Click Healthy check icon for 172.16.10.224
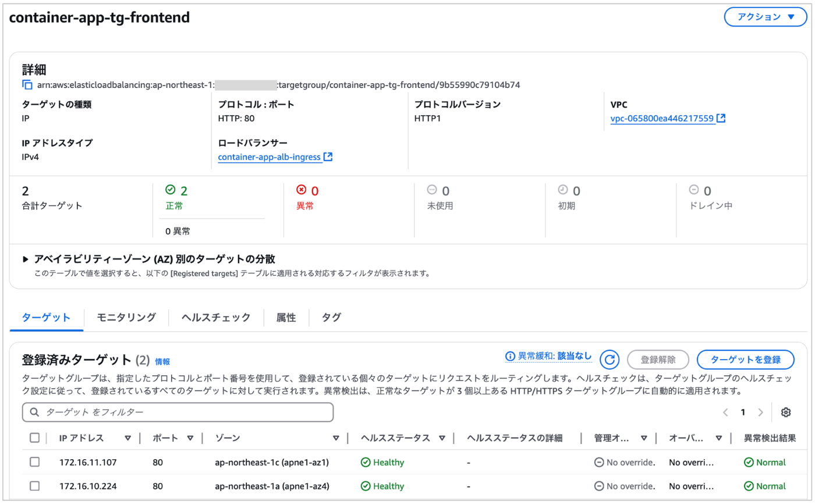The width and height of the screenshot is (815, 504). (x=366, y=486)
